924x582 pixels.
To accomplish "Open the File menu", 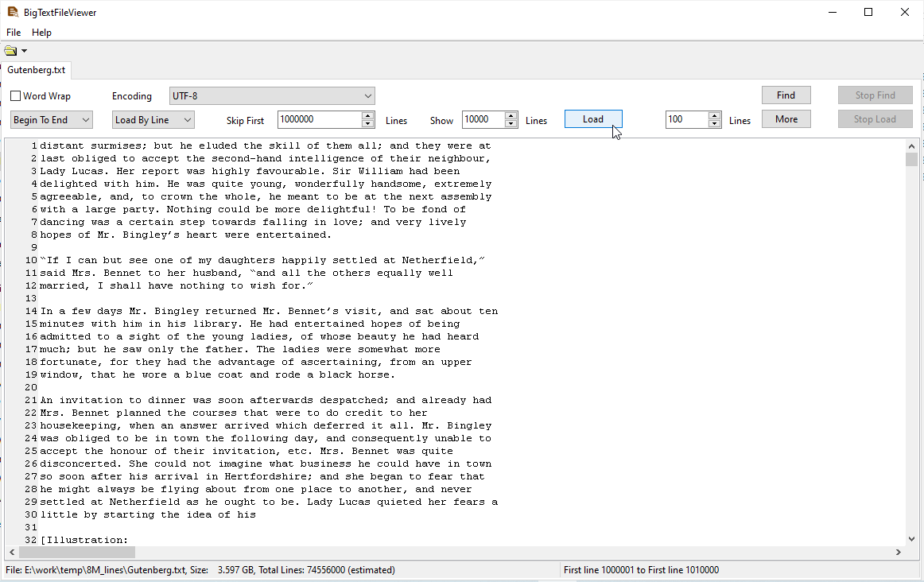I will coord(14,33).
